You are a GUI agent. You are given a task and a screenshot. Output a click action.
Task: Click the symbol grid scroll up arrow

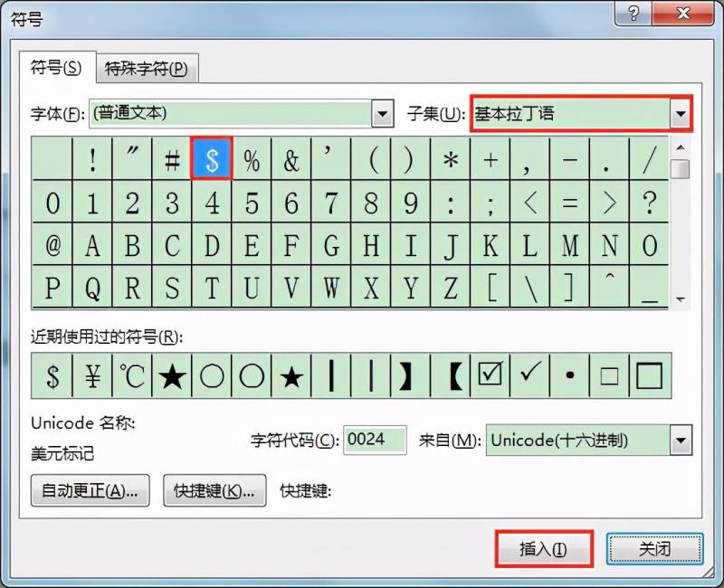point(681,147)
